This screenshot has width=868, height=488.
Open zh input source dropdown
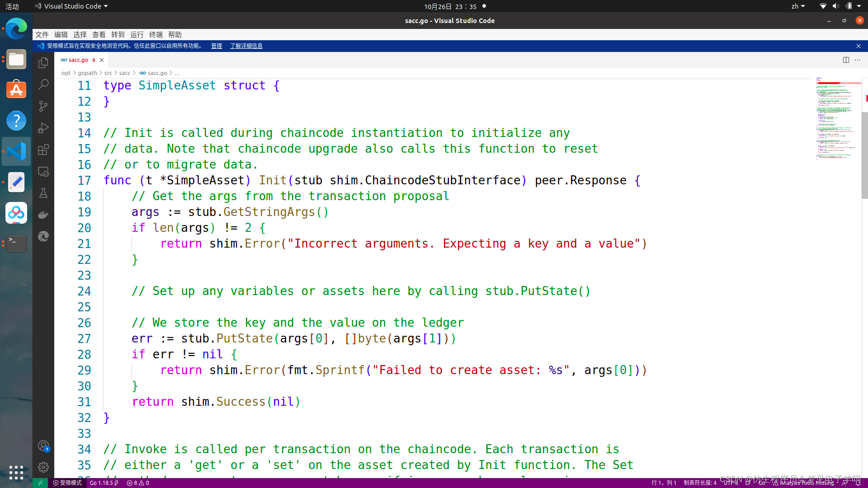coord(798,6)
